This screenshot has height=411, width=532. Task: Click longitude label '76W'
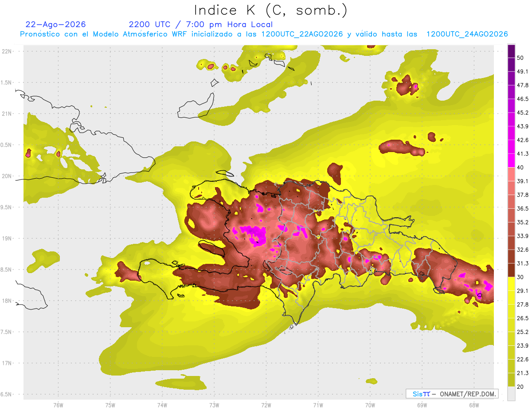58,405
